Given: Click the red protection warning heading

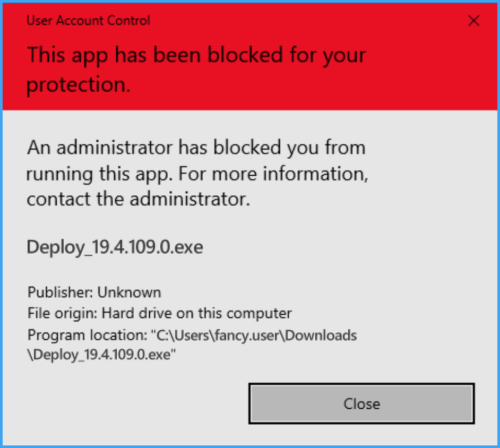Looking at the screenshot, I should (196, 69).
